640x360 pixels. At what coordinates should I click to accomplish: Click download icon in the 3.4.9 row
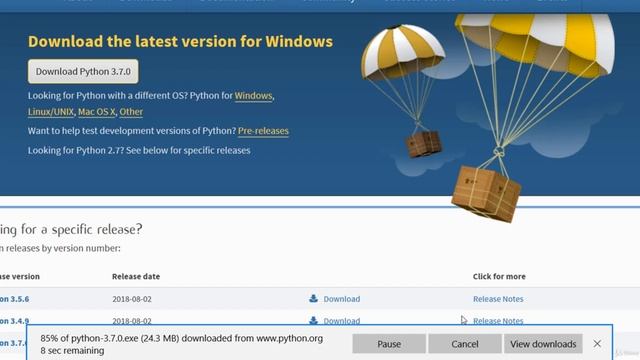click(313, 320)
